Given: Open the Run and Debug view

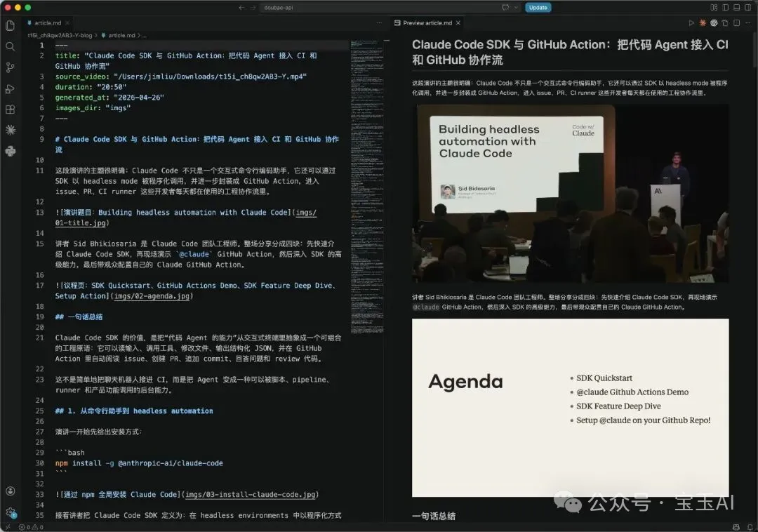Looking at the screenshot, I should [x=10, y=89].
